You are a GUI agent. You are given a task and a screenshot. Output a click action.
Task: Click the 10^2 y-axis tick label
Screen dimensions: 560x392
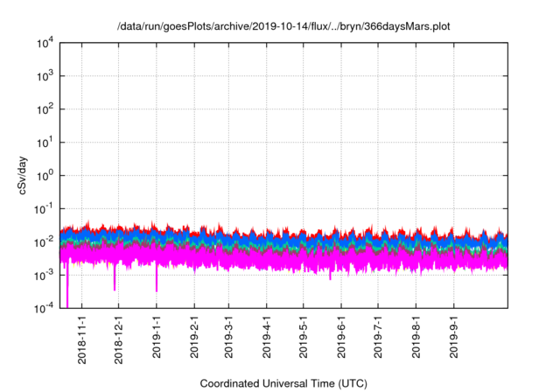pyautogui.click(x=45, y=109)
